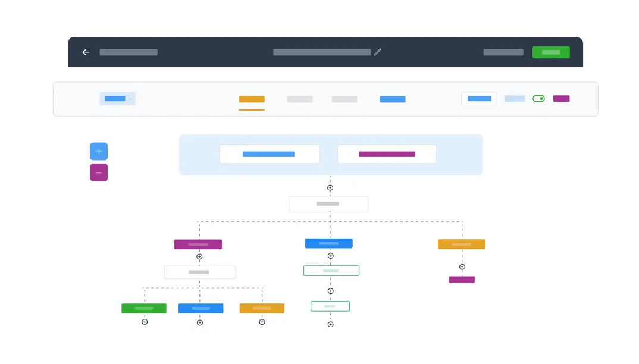Image resolution: width=639 pixels, height=364 pixels.
Task: Select the active orange underlined tab
Action: pyautogui.click(x=252, y=99)
